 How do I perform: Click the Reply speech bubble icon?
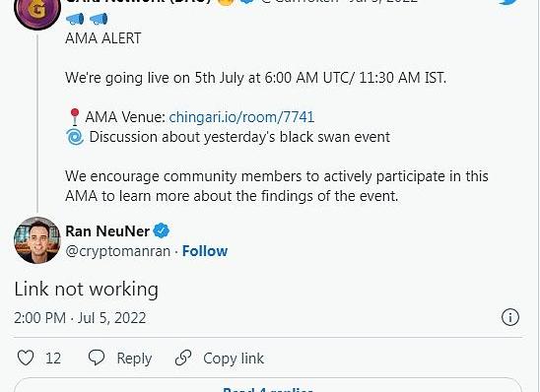[x=97, y=358]
